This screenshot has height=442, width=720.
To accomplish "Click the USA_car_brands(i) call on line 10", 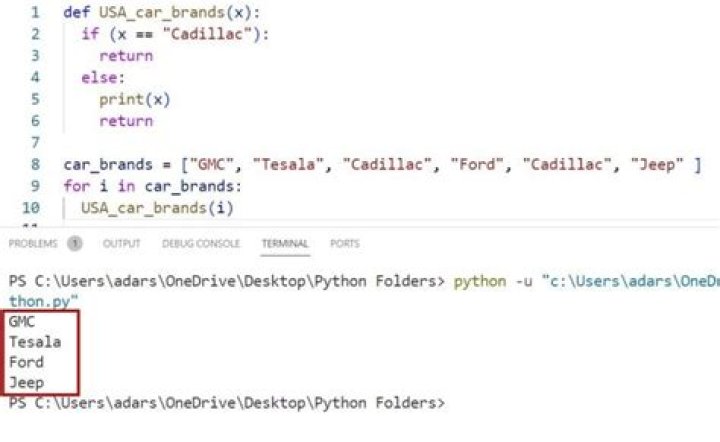I will tap(157, 208).
